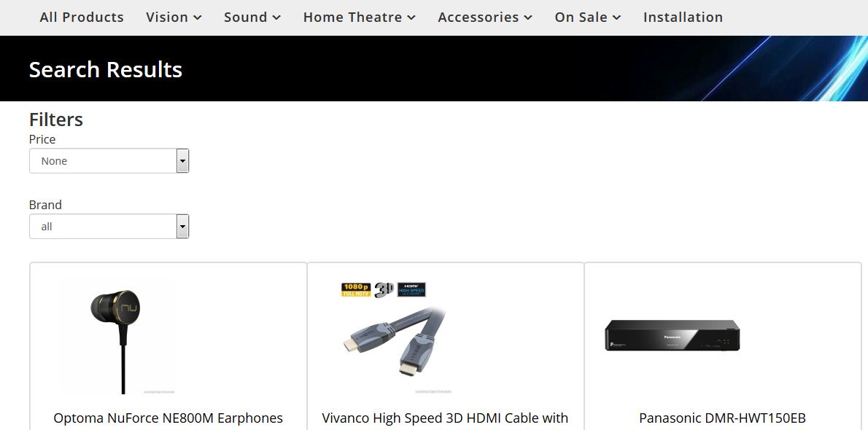This screenshot has height=430, width=868.
Task: Open the Home Theatre menu chevron
Action: coord(411,18)
